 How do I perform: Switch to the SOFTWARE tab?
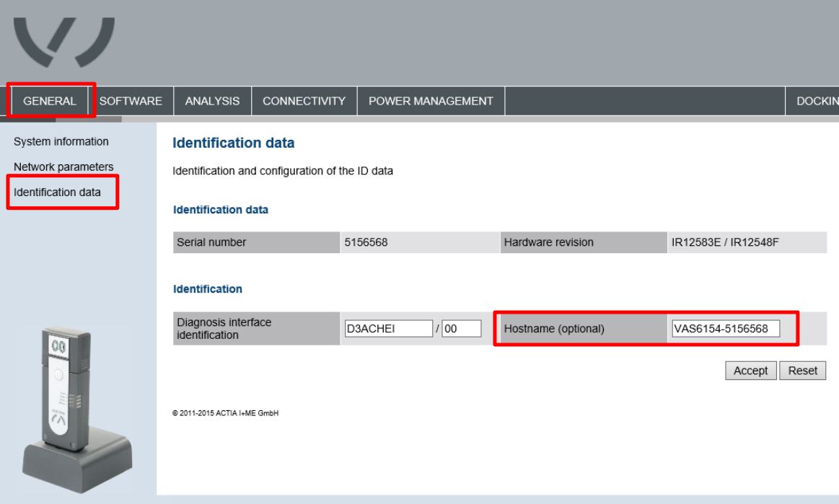[131, 101]
